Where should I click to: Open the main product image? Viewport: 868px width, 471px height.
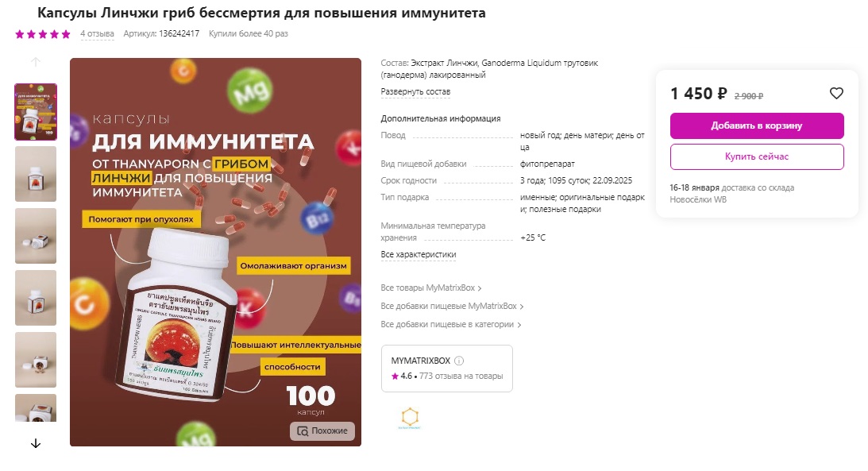(x=215, y=252)
